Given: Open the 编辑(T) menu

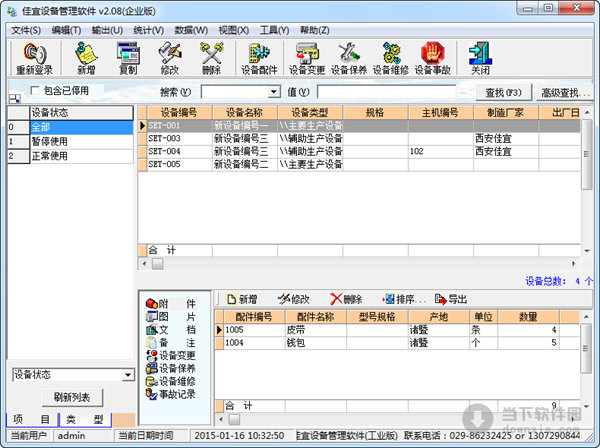Looking at the screenshot, I should [66, 30].
